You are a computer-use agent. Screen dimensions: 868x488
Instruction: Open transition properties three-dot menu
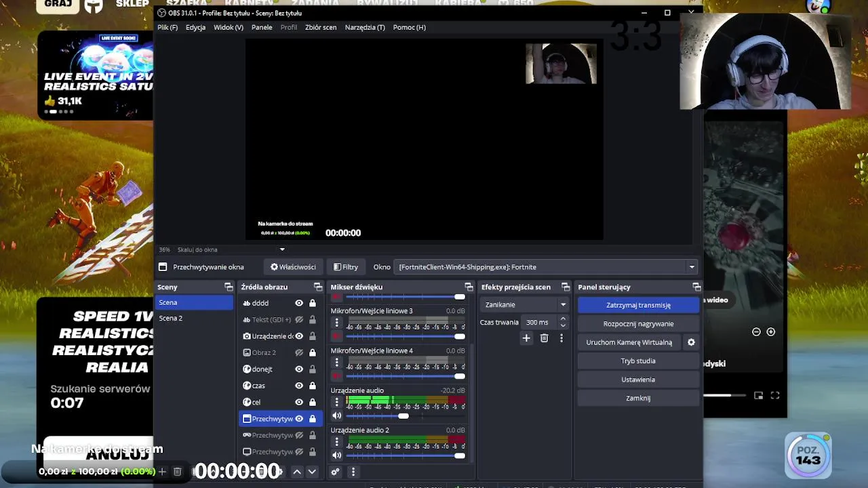(561, 338)
